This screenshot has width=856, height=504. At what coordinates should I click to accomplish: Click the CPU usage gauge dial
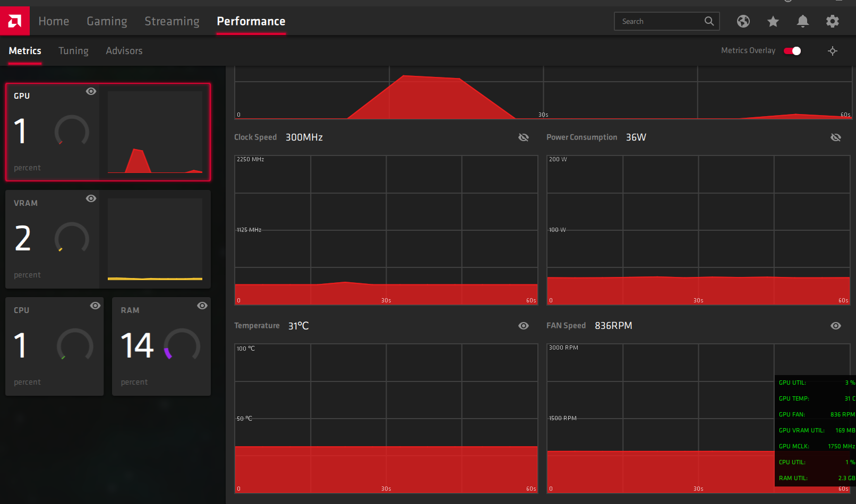[x=75, y=345]
